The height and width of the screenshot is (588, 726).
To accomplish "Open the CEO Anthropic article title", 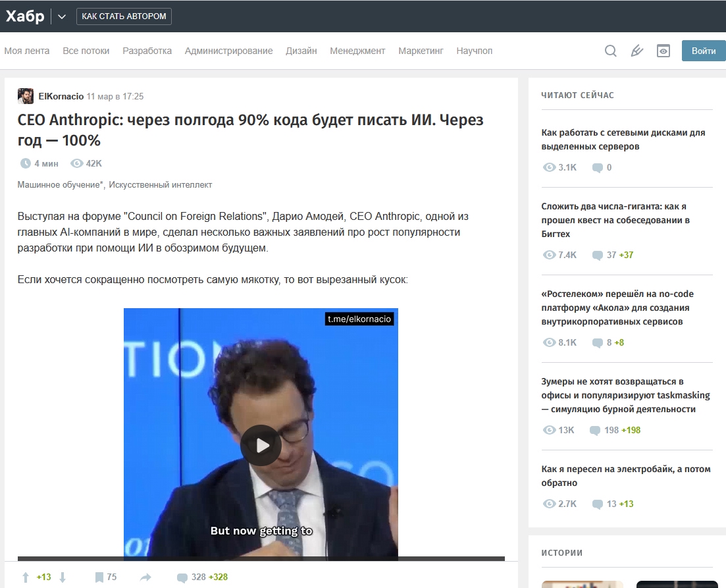I will pyautogui.click(x=251, y=130).
